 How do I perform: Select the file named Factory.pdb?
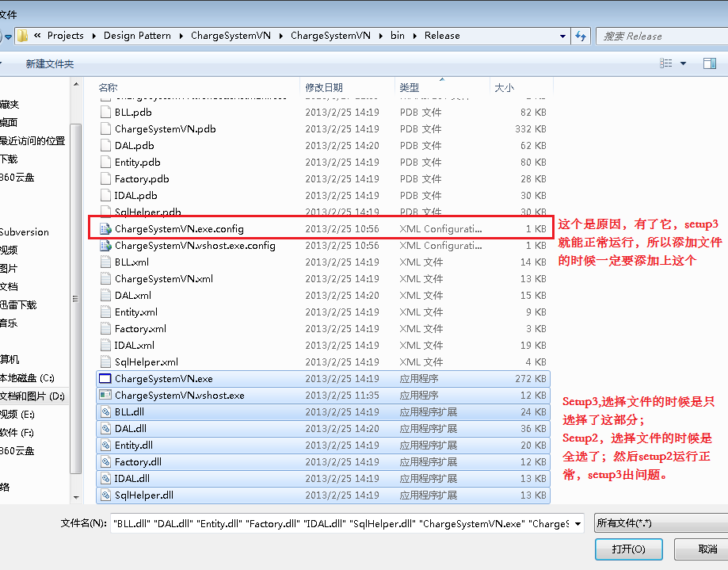point(142,179)
